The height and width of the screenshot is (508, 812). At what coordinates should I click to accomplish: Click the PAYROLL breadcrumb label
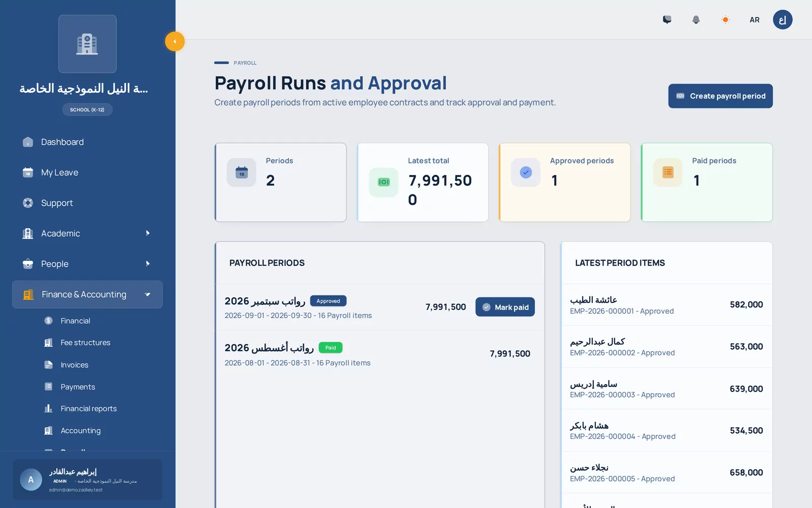coord(245,63)
